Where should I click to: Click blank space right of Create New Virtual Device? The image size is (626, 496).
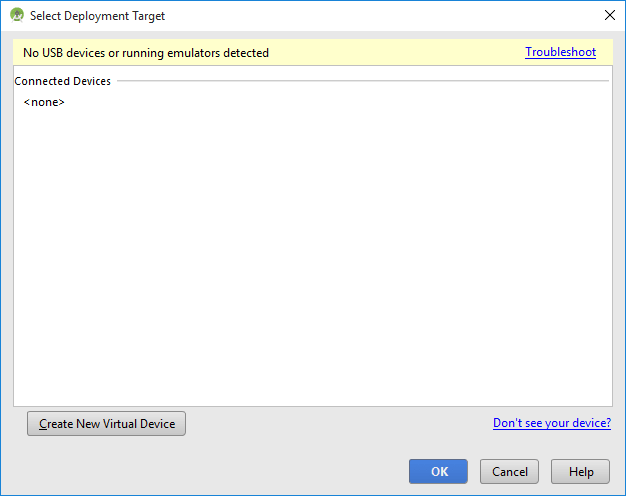330,424
